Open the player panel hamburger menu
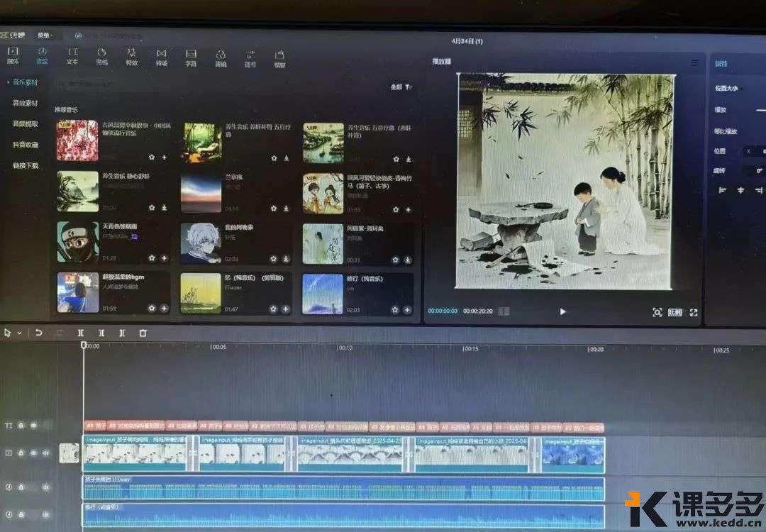 [x=694, y=63]
